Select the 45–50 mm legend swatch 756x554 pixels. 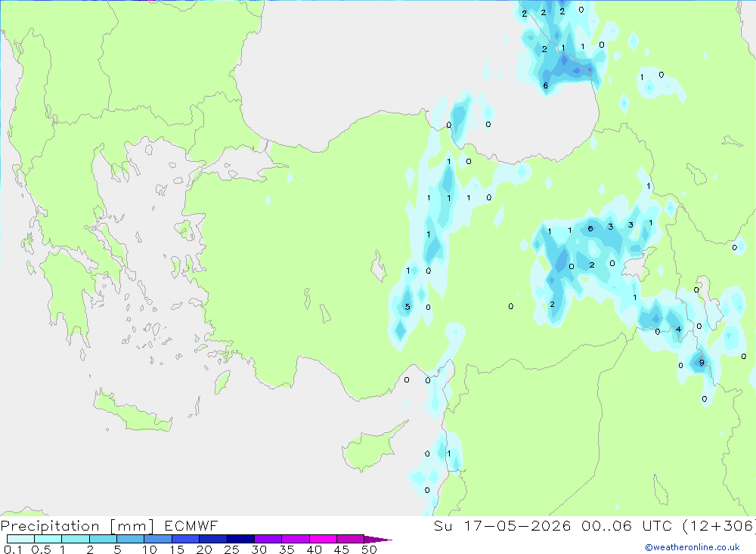pyautogui.click(x=350, y=539)
